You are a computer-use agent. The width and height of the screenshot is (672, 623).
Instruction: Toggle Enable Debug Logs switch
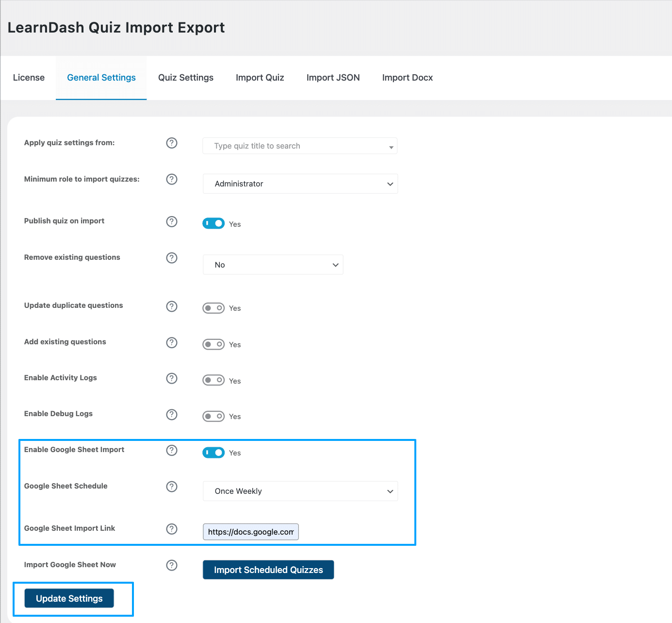tap(213, 416)
